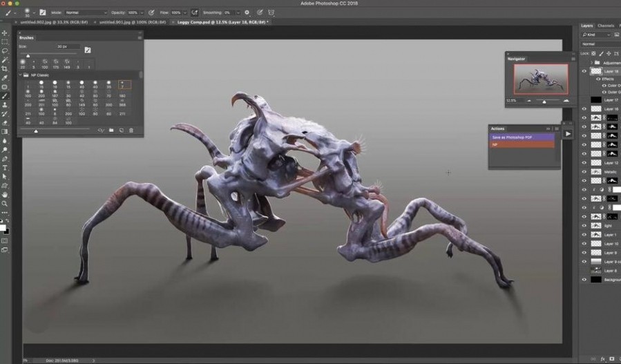Open the Edit Toolbar ellipsis menu
Viewport: 621px width, 364px height.
coord(5,213)
